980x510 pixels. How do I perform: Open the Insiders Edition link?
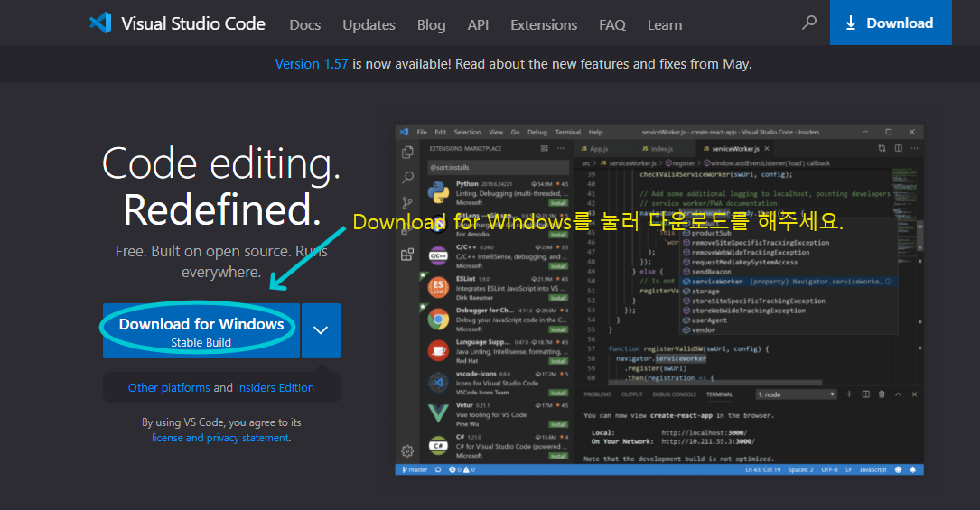(x=275, y=387)
